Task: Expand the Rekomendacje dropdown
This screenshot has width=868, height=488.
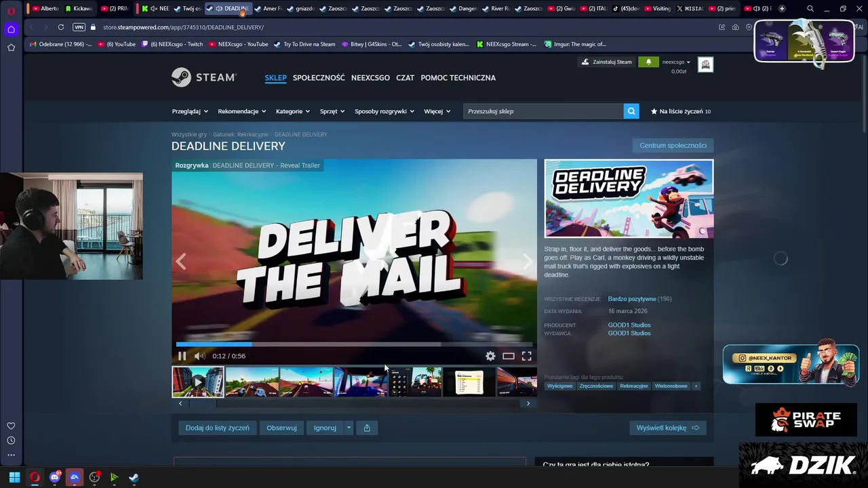Action: point(241,111)
